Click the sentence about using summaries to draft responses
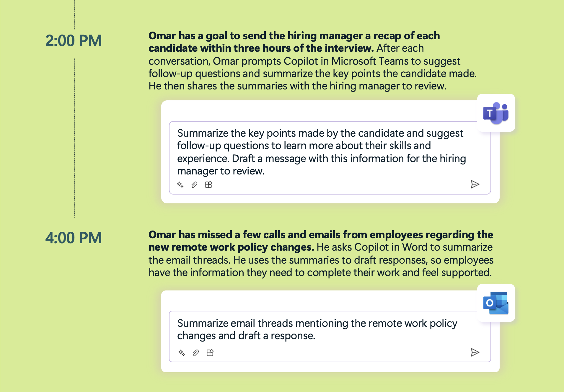 pyautogui.click(x=363, y=260)
